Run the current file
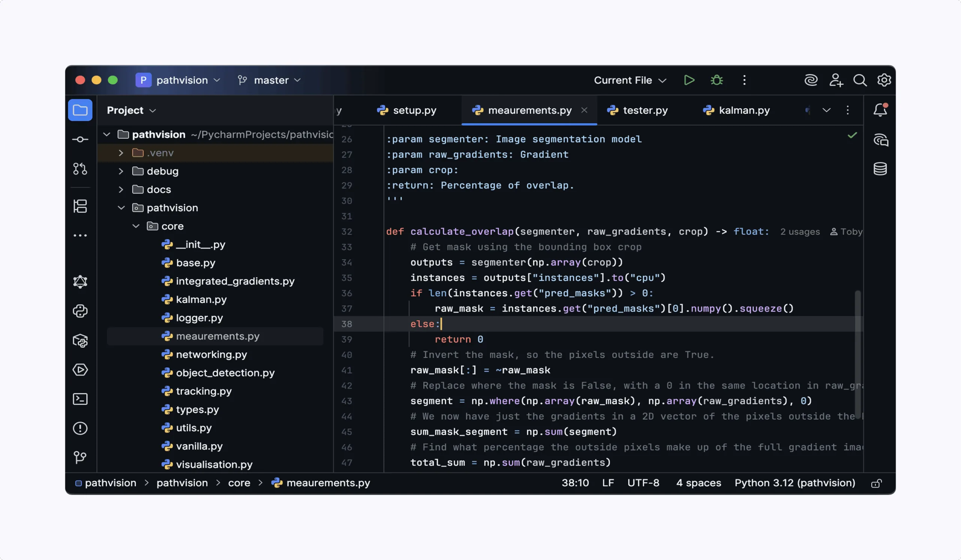961x560 pixels. pyautogui.click(x=689, y=80)
